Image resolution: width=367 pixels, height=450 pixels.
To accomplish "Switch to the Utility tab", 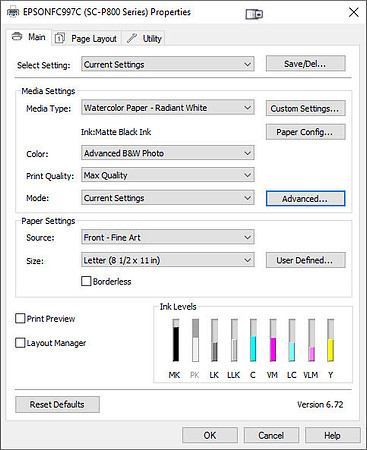I will [144, 38].
